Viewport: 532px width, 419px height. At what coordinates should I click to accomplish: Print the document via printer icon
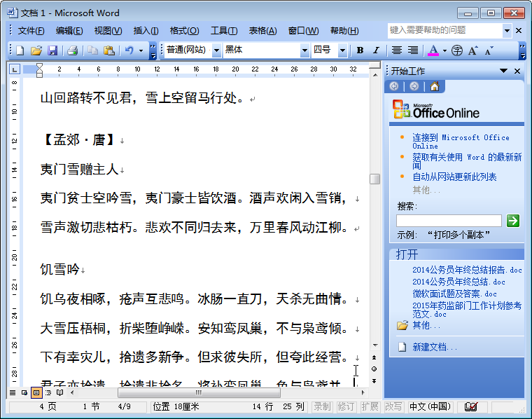[x=72, y=50]
